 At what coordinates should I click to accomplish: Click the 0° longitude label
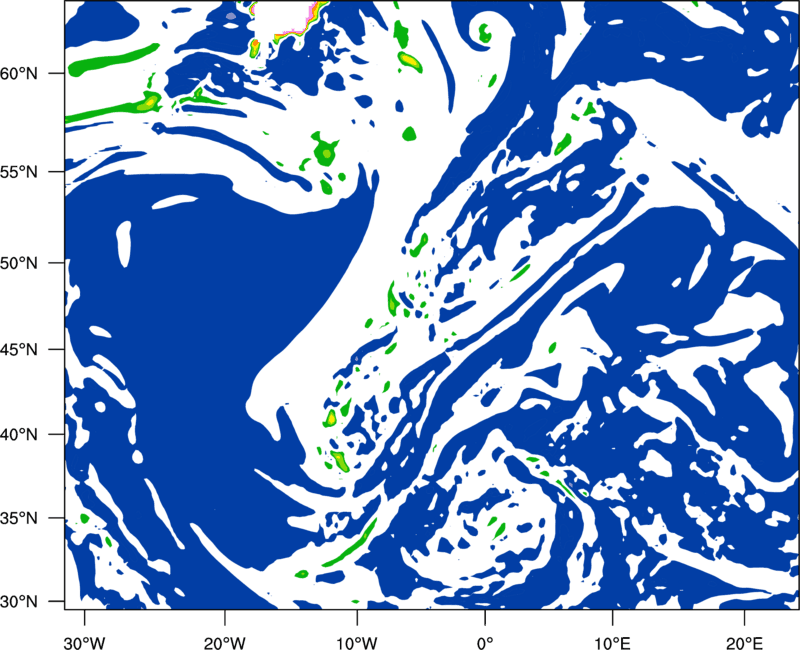(485, 643)
